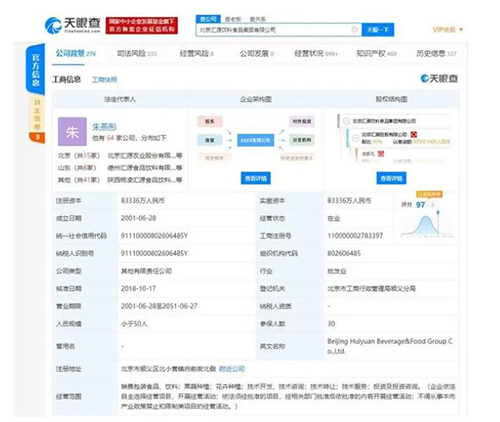Click the Tianyancha logo at top left
This screenshot has height=422, width=500.
[x=73, y=25]
